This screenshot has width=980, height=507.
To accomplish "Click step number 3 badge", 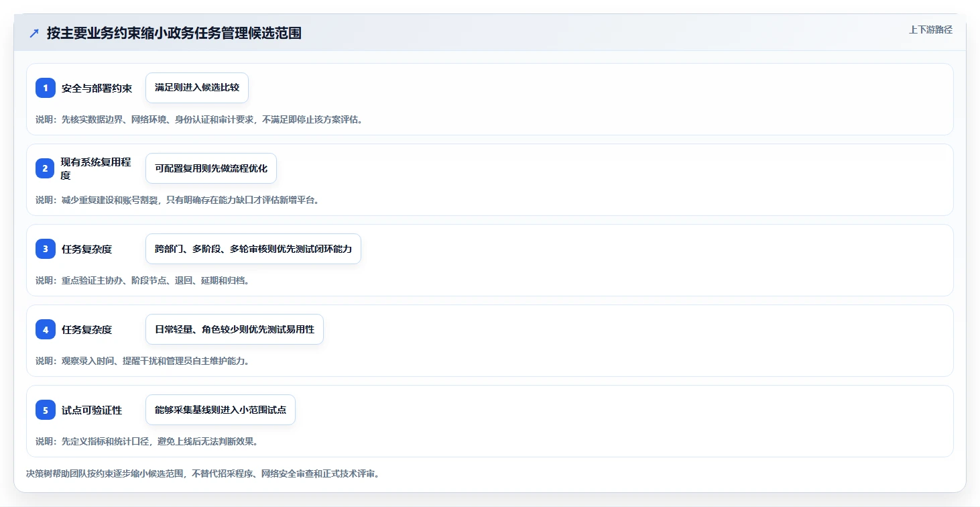I will coord(46,249).
